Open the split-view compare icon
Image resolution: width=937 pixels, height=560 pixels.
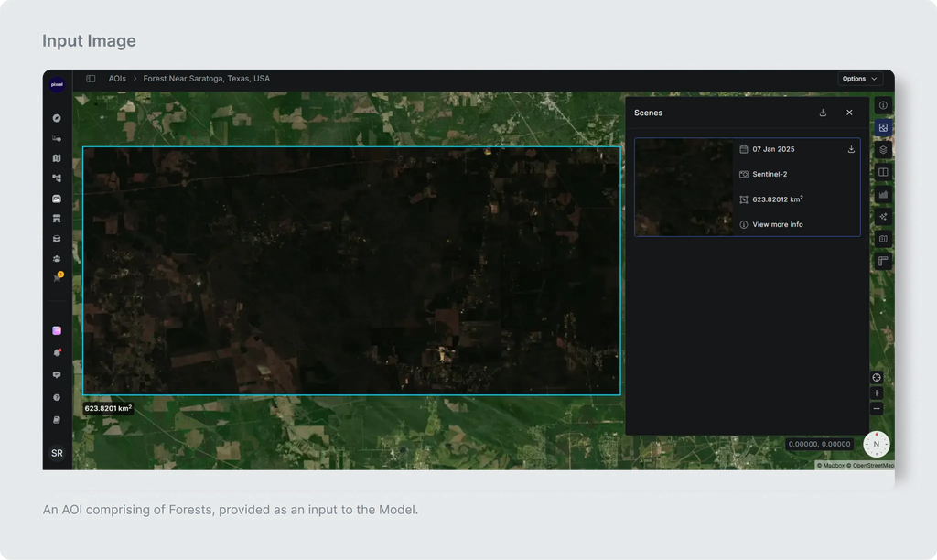tap(883, 172)
